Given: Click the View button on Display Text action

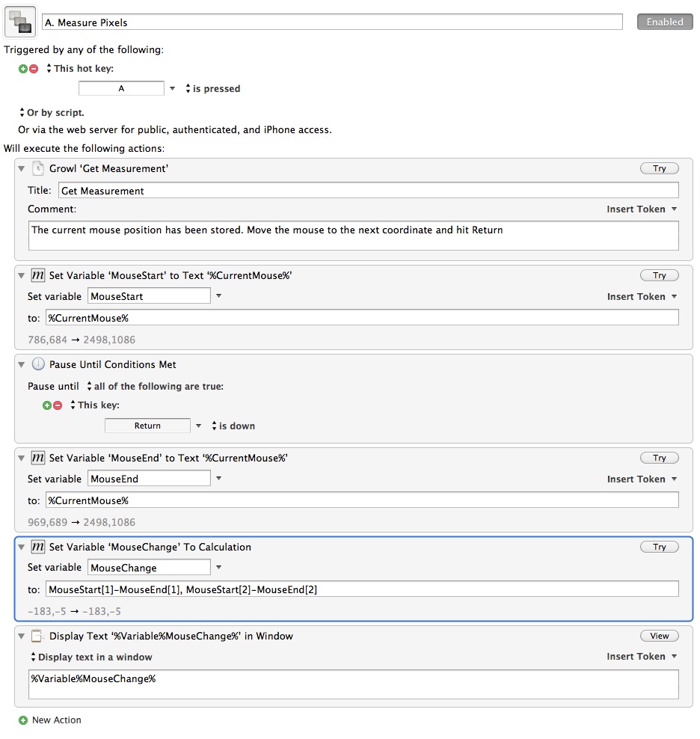Looking at the screenshot, I should click(x=660, y=636).
